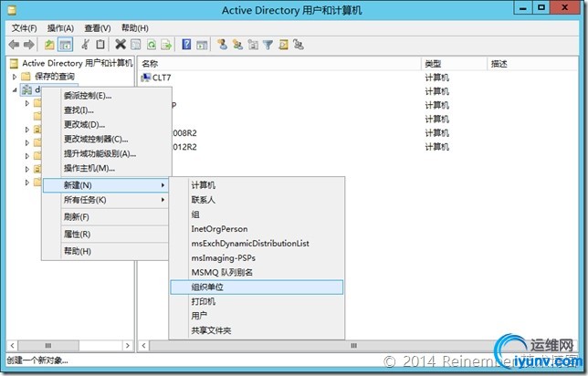This screenshot has width=588, height=376.
Task: Click the Forward arrow in the toolbar
Action: pos(29,45)
